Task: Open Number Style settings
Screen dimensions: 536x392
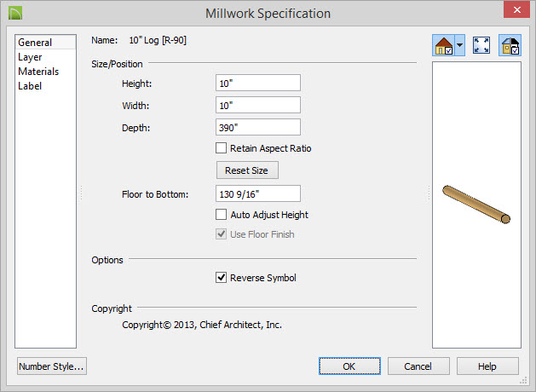Action: pyautogui.click(x=52, y=366)
